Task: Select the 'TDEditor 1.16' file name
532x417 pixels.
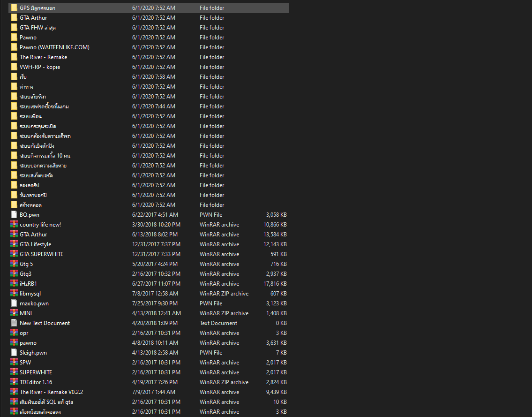Action: pyautogui.click(x=36, y=382)
